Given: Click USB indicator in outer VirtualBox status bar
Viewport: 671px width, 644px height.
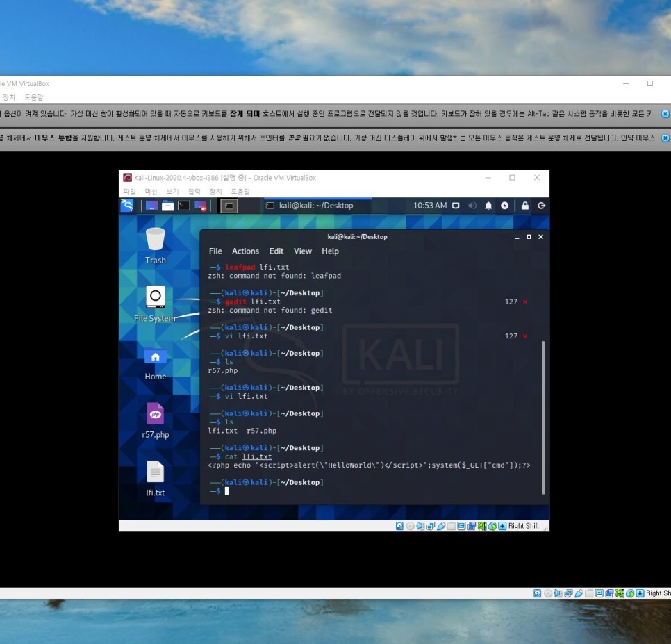Looking at the screenshot, I should coord(579,593).
